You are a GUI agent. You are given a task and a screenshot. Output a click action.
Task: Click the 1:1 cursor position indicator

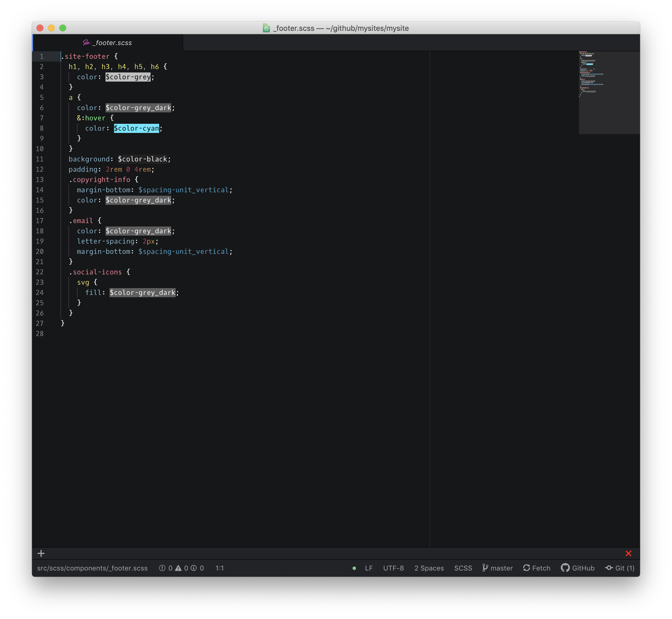219,568
